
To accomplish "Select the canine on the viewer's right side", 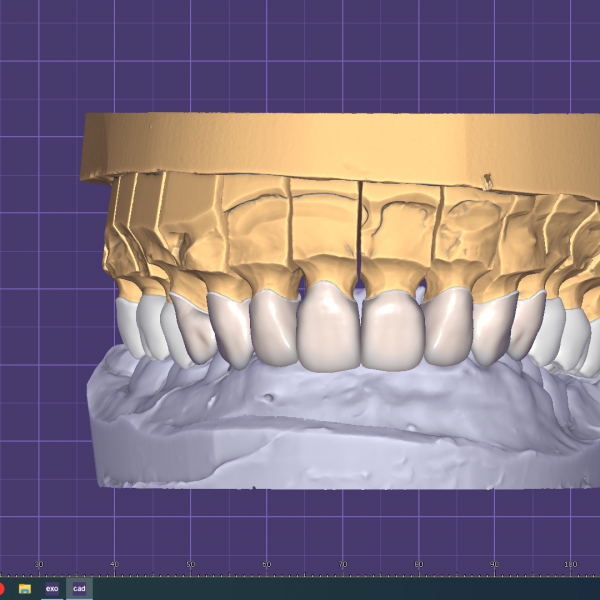I will (493, 330).
